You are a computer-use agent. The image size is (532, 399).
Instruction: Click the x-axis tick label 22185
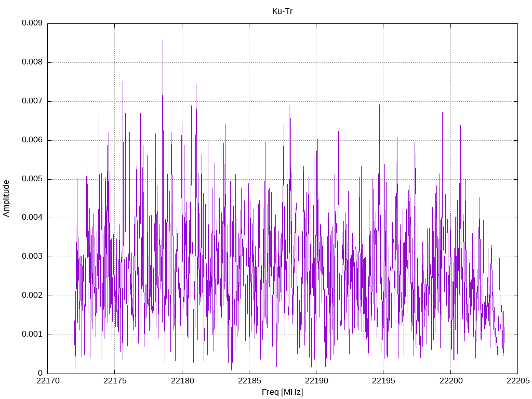[x=249, y=381]
